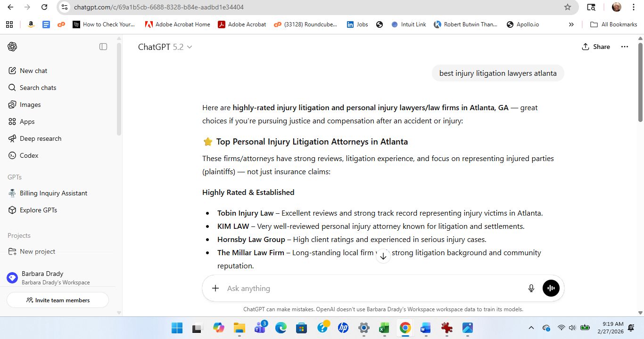Viewport: 644px width, 339px height.
Task: Click the browser back arrow
Action: pyautogui.click(x=11, y=7)
